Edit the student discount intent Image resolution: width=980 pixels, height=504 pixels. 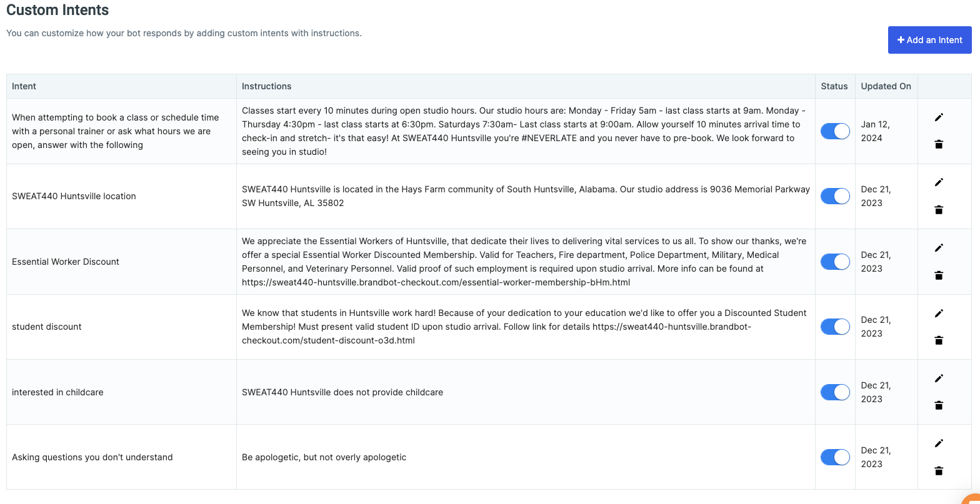pyautogui.click(x=938, y=314)
